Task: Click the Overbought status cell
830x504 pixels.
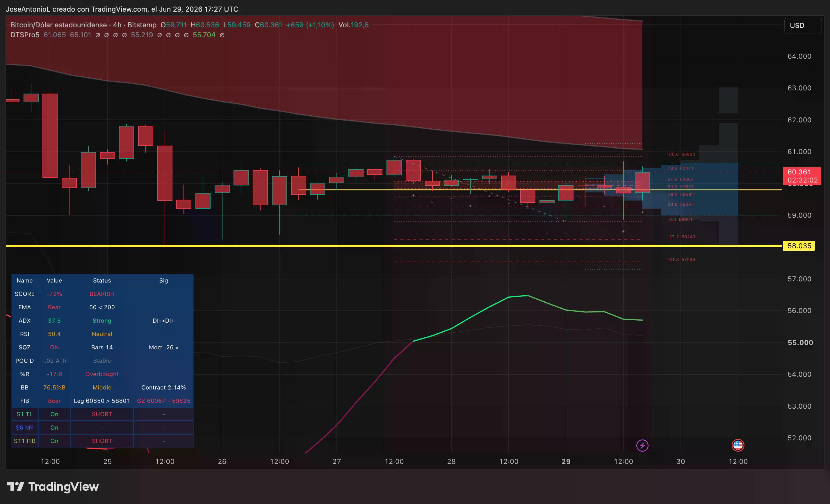Action: 102,374
